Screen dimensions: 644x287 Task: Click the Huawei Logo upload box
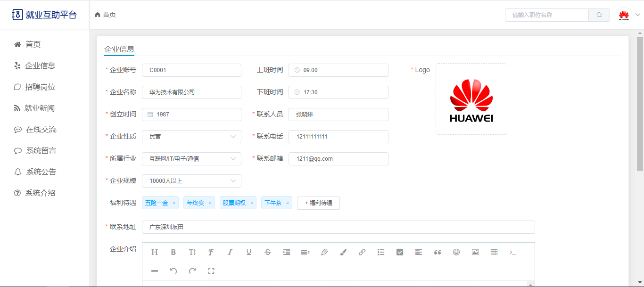pos(471,99)
